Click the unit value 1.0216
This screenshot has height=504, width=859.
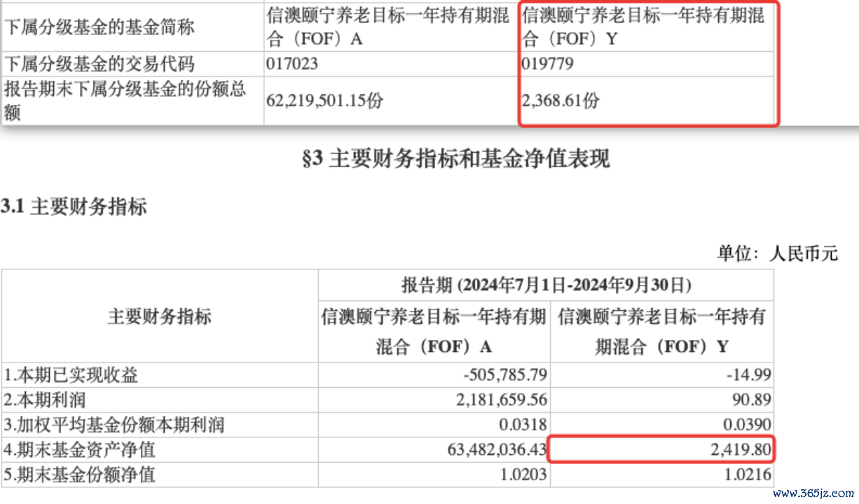(749, 475)
